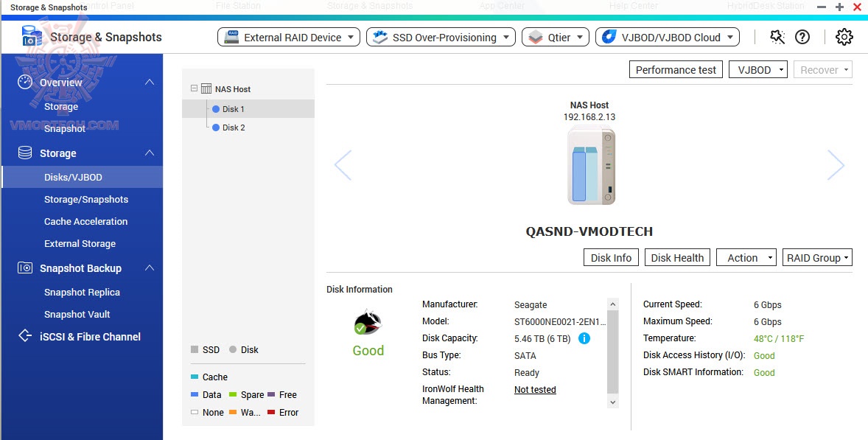Click the Storage & Snapshots logo icon
The height and width of the screenshot is (440, 868).
(32, 37)
